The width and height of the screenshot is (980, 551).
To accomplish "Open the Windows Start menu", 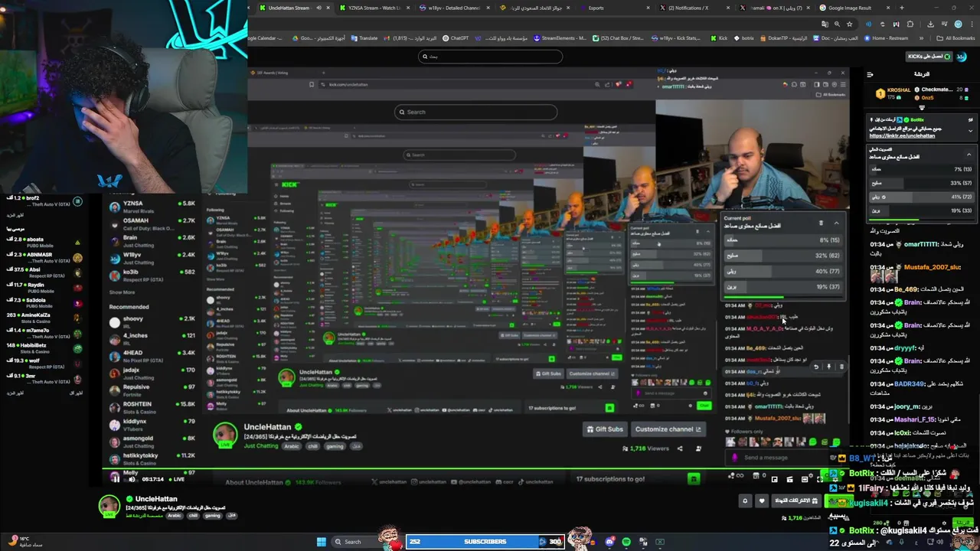I will (322, 542).
